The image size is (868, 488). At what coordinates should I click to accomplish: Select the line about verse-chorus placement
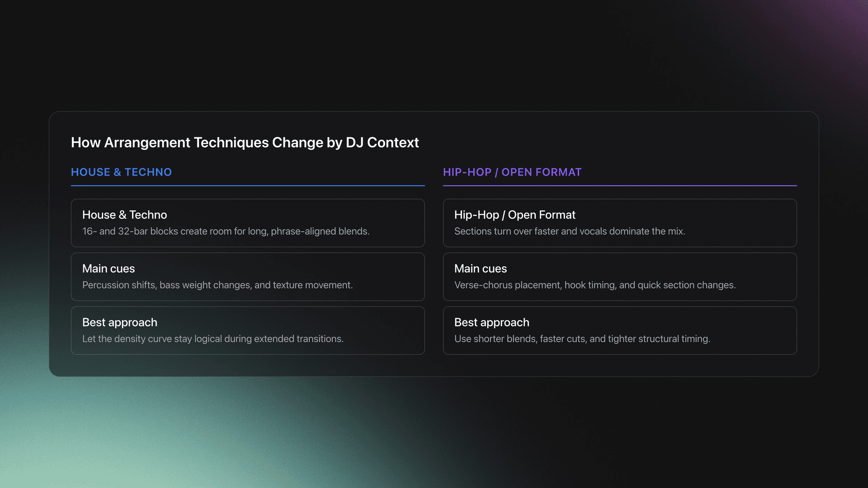click(595, 285)
